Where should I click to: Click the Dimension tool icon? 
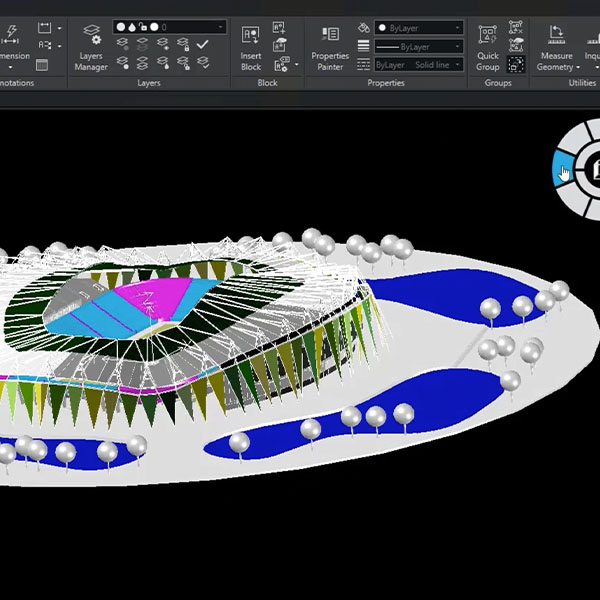pyautogui.click(x=12, y=40)
